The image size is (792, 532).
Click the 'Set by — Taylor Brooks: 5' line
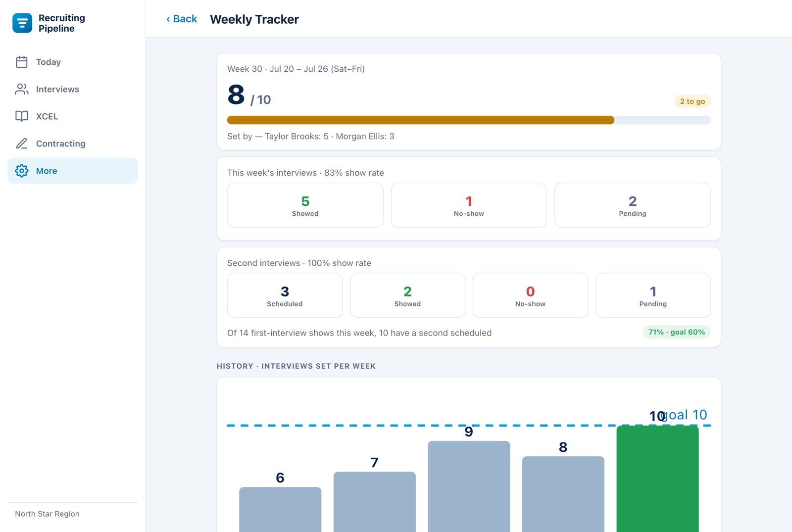[x=311, y=136]
